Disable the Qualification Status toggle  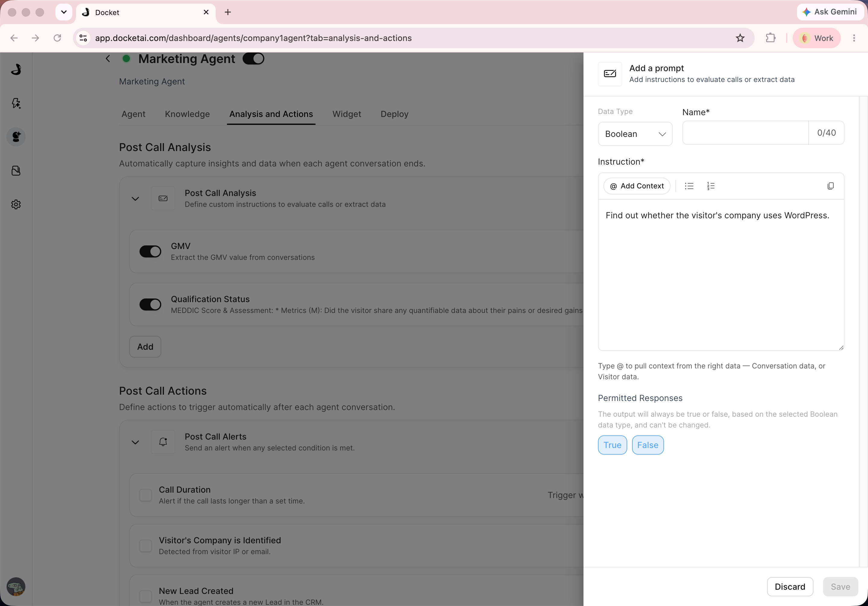tap(150, 305)
